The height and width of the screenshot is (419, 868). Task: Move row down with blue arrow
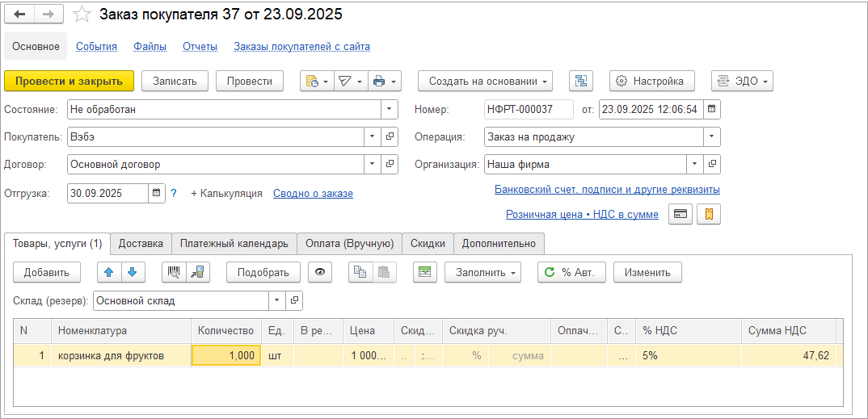[132, 272]
